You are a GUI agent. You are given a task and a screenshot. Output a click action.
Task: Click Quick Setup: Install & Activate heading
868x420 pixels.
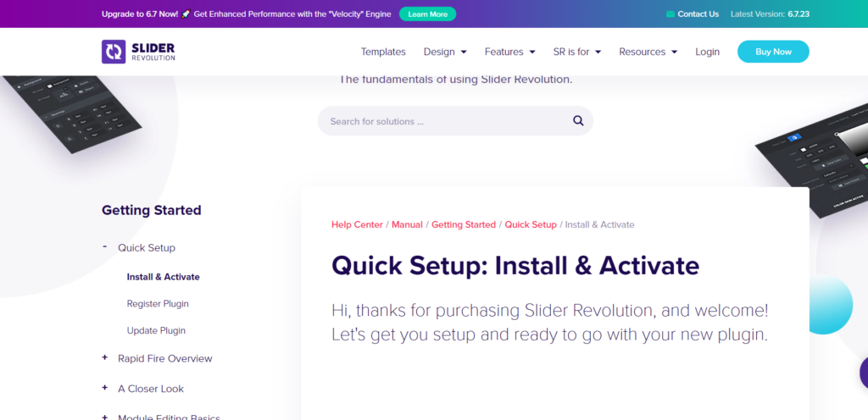[515, 266]
